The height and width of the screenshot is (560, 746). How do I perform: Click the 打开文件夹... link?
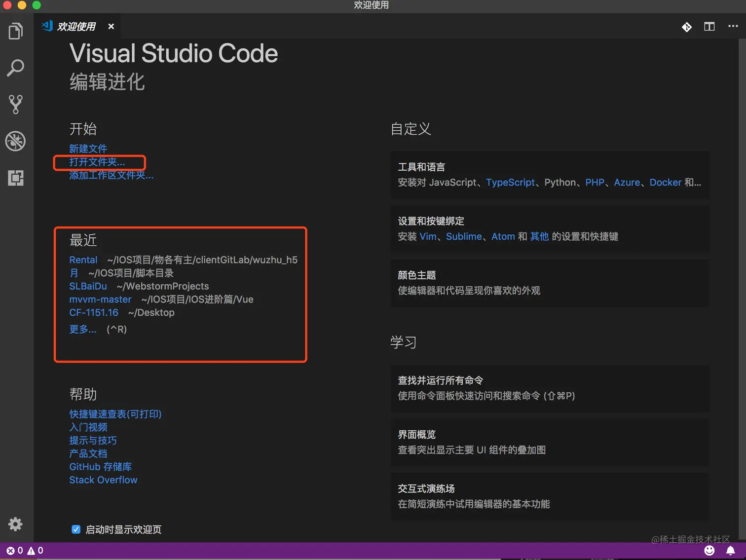pos(97,162)
